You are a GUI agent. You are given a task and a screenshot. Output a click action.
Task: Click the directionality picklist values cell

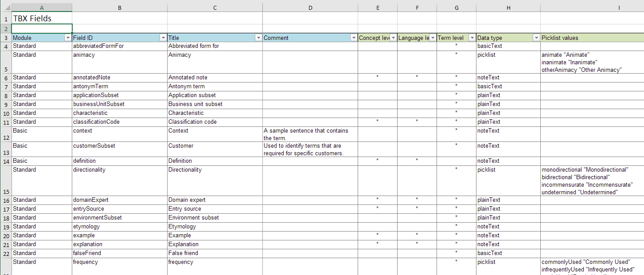[589, 181]
